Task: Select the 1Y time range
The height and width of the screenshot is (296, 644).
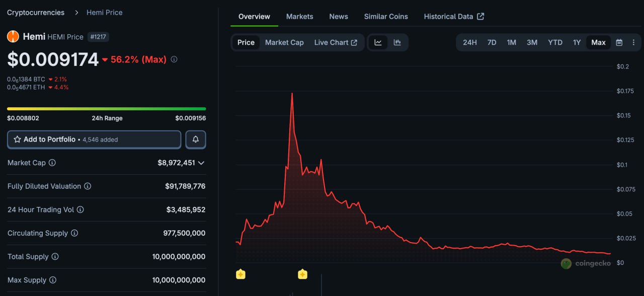Action: pos(577,42)
